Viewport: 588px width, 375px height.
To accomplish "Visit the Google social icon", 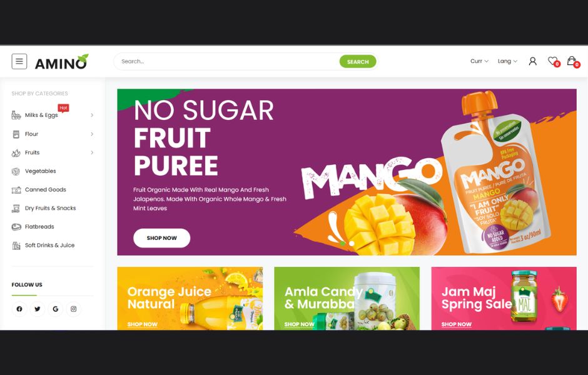I will pos(56,309).
